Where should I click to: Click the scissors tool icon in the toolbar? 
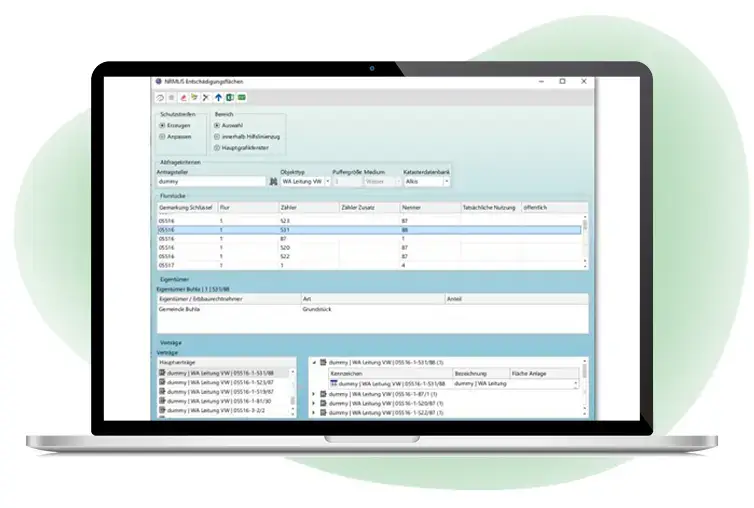pyautogui.click(x=206, y=98)
